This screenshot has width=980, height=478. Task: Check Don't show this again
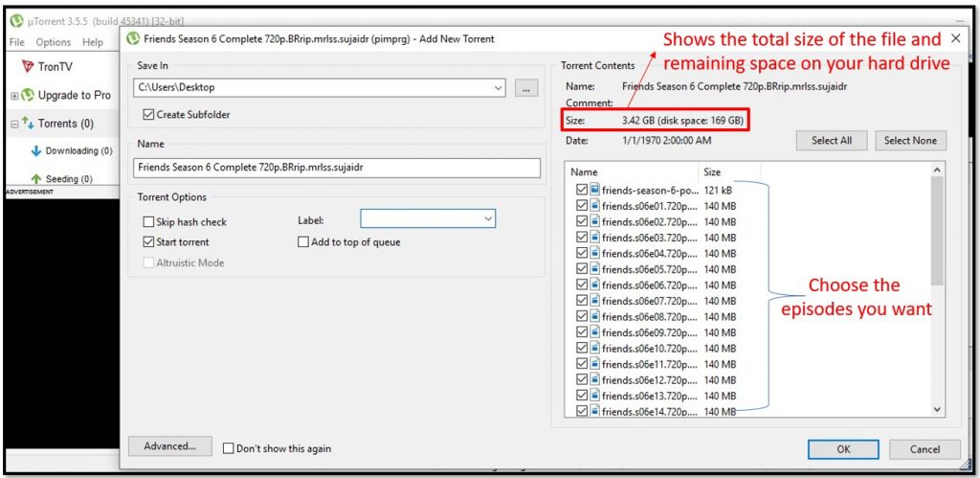[x=229, y=448]
